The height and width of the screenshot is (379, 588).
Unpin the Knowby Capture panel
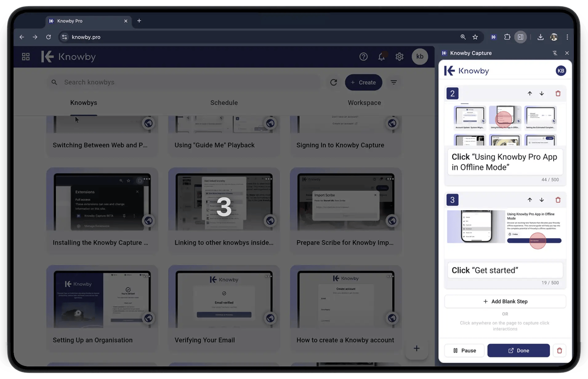[555, 53]
